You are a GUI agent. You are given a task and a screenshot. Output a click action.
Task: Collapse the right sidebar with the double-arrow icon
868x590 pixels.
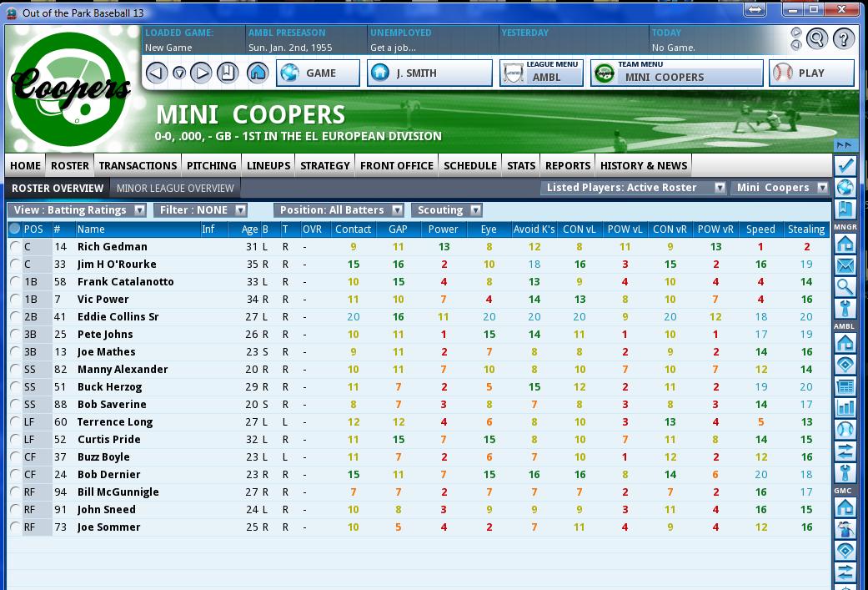point(845,145)
